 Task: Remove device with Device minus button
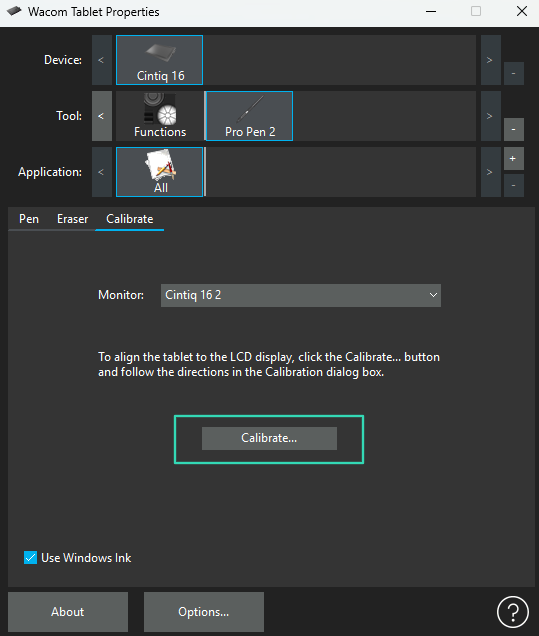click(x=514, y=73)
